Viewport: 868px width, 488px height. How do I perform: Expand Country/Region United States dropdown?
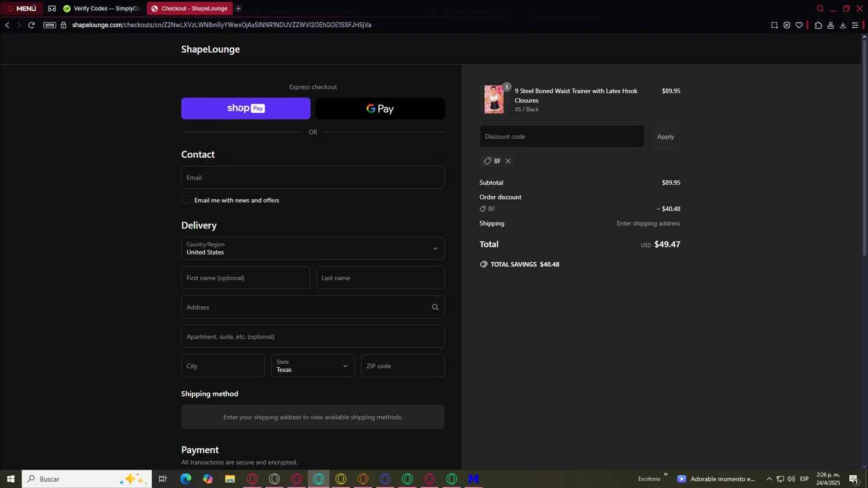pos(313,249)
